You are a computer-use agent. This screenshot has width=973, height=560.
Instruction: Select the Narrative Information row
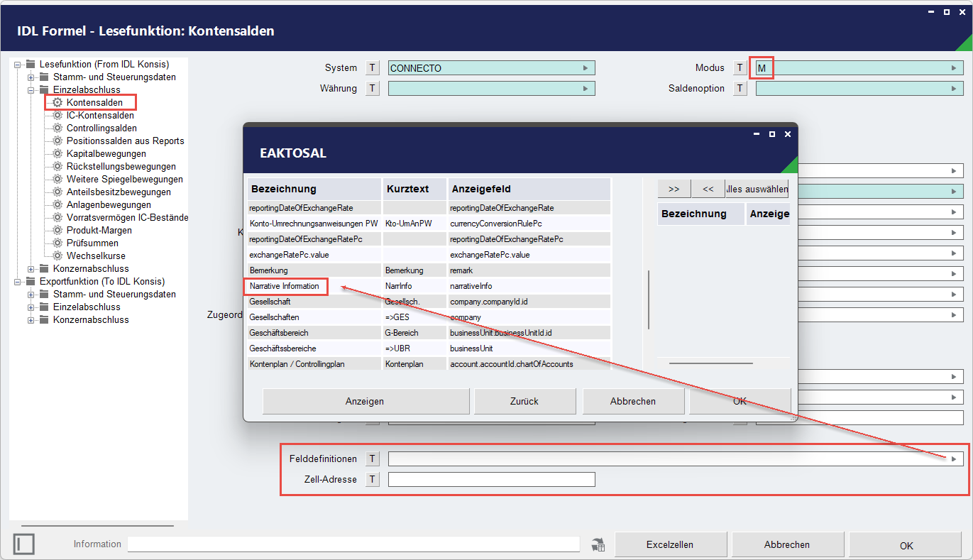[x=429, y=286]
